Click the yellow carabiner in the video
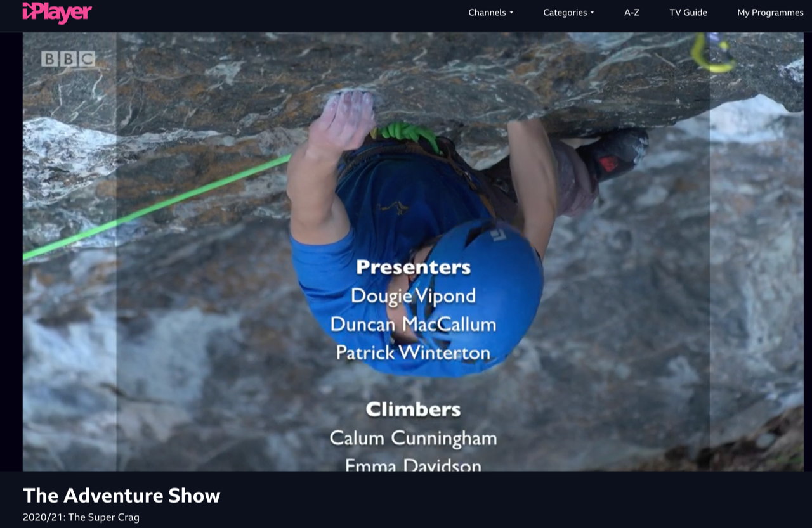The width and height of the screenshot is (812, 528). tap(712, 53)
